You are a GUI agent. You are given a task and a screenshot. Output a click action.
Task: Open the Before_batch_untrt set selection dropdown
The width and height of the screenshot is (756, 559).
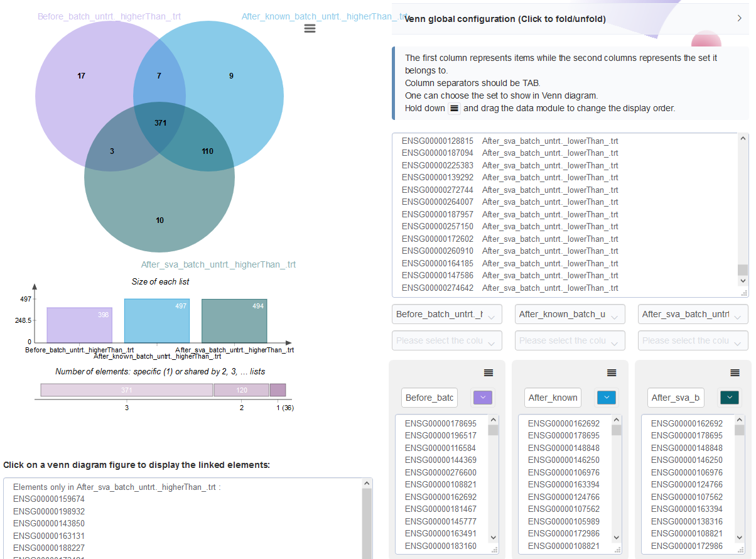click(x=447, y=314)
